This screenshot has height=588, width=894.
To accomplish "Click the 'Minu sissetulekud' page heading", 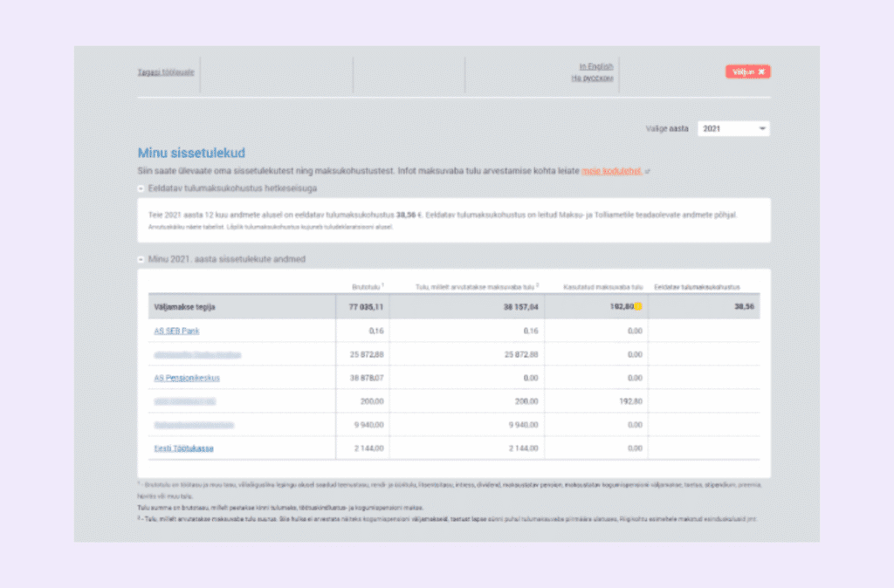I will pyautogui.click(x=191, y=154).
